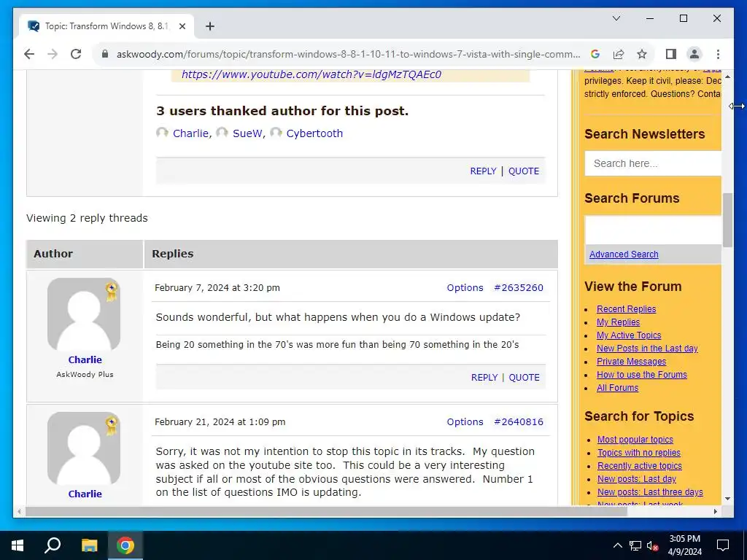Open How to use the Forums
Image resolution: width=747 pixels, height=560 pixels.
[642, 375]
